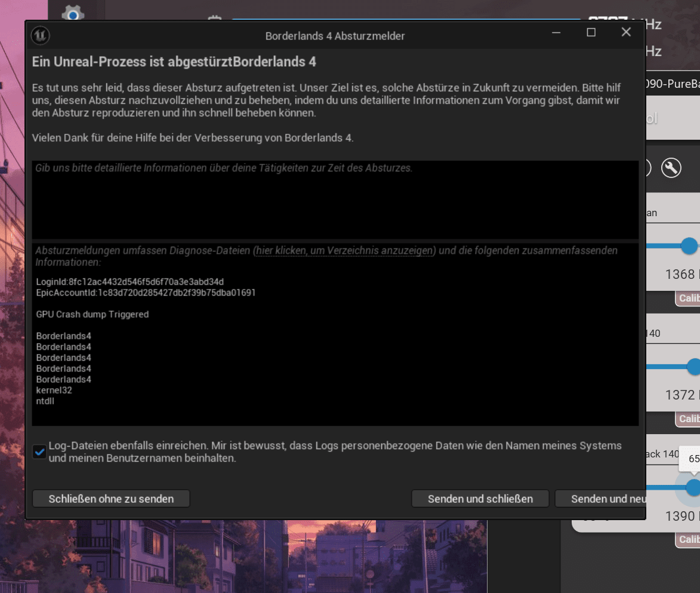Click the Senden und neu starten button
700x593 pixels.
(600, 499)
